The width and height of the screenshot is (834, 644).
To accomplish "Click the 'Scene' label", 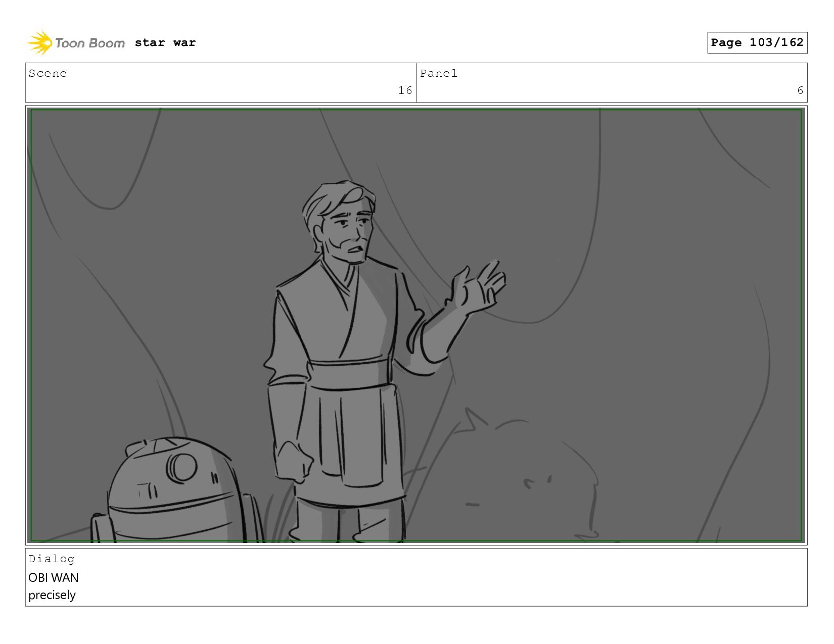I will click(x=48, y=73).
